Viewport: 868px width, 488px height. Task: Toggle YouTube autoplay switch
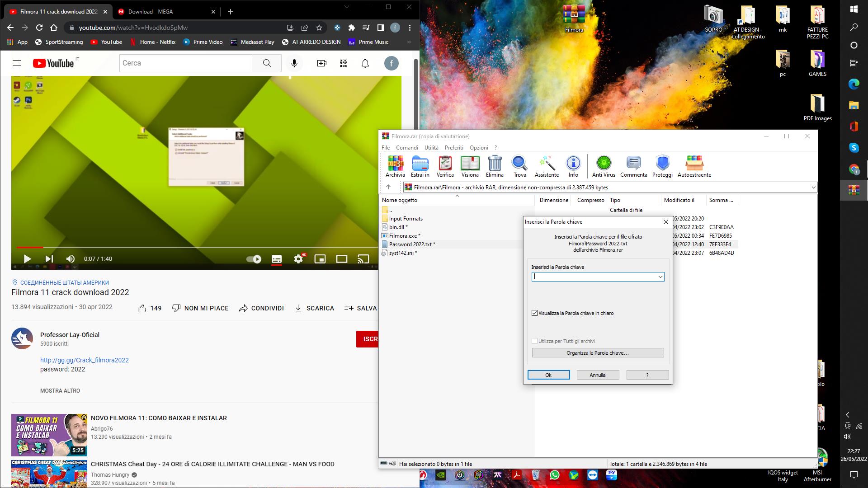[x=254, y=259]
